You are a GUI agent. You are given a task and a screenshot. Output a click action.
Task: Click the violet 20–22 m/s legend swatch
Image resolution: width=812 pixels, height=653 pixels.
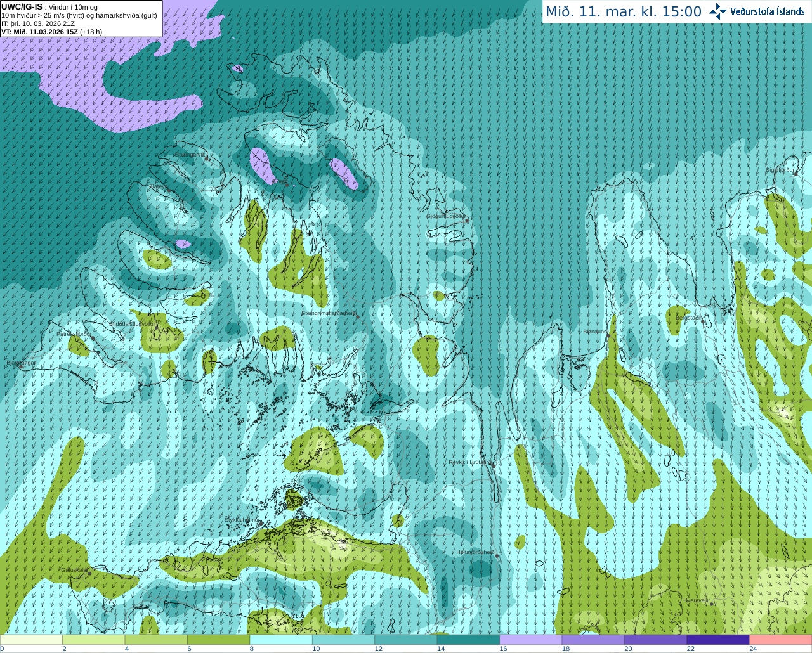pos(655,640)
